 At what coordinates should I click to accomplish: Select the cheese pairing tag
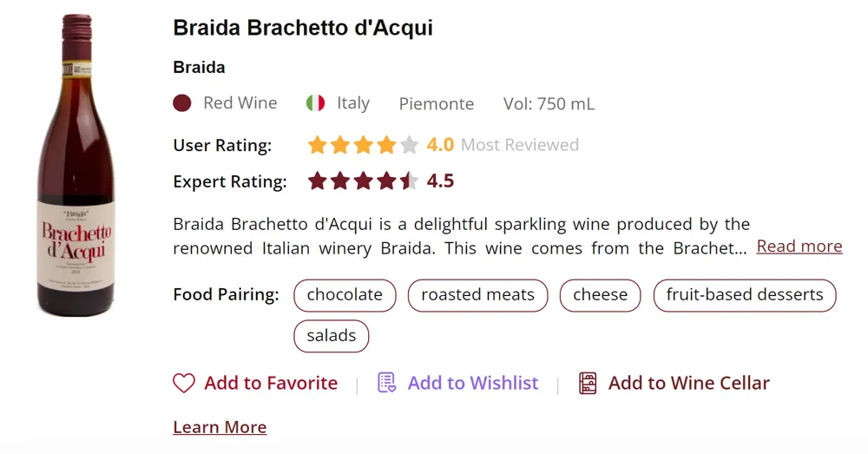tap(600, 295)
